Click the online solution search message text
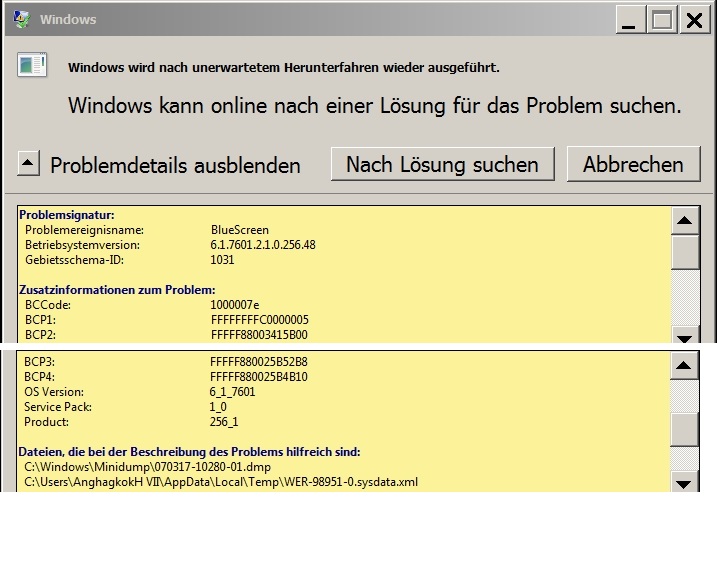 click(x=375, y=106)
